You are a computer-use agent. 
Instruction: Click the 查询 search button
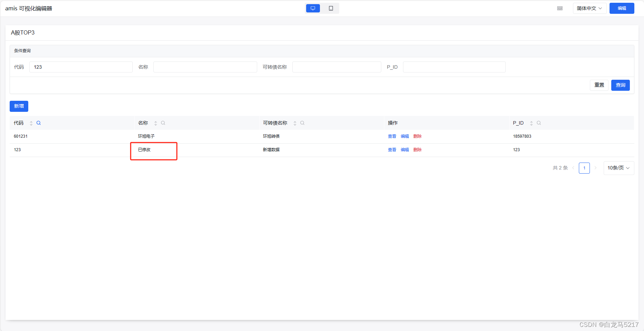pos(621,85)
